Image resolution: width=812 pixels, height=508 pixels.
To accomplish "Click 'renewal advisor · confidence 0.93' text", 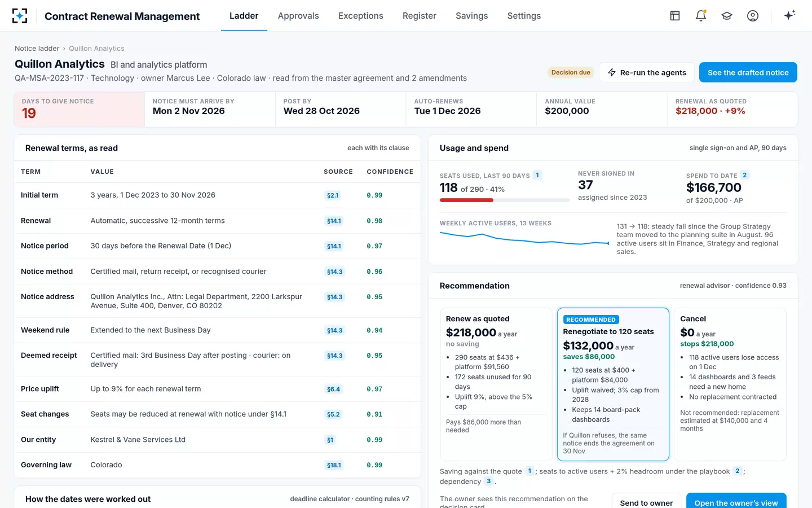I will [733, 286].
